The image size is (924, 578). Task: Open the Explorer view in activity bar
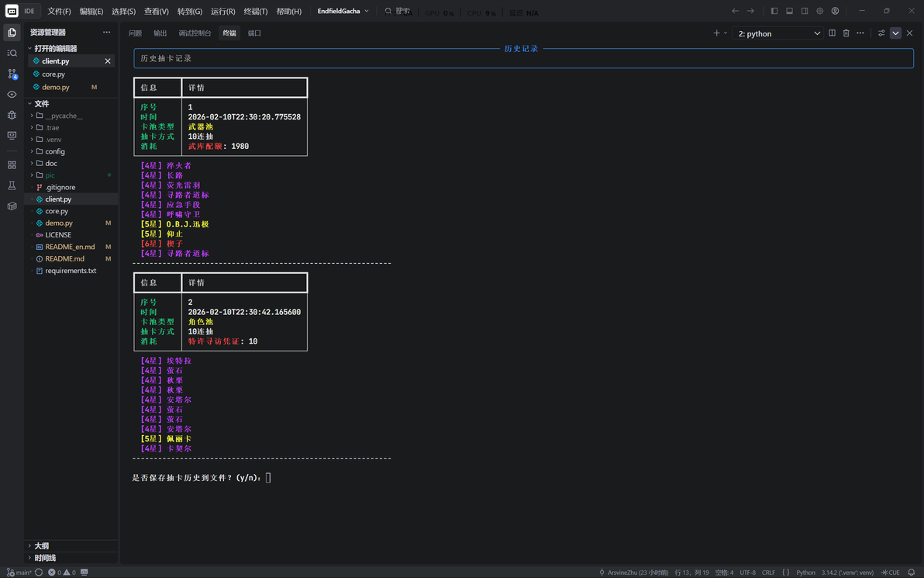point(12,33)
